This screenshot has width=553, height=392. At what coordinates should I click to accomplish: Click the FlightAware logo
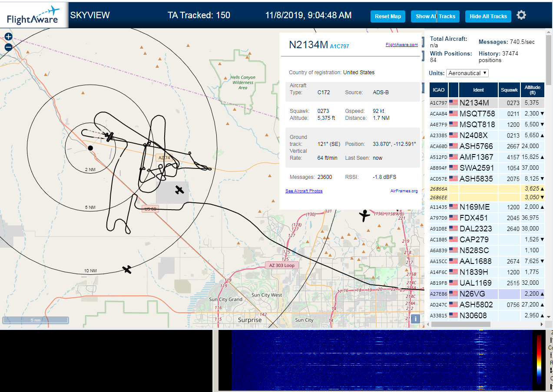tap(33, 15)
